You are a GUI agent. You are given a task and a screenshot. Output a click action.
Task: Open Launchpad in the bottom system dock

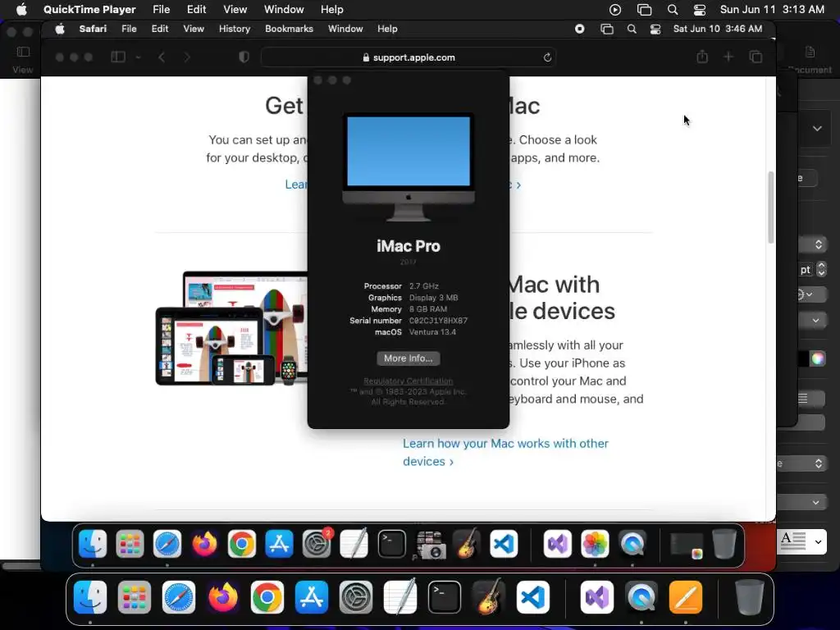[135, 597]
